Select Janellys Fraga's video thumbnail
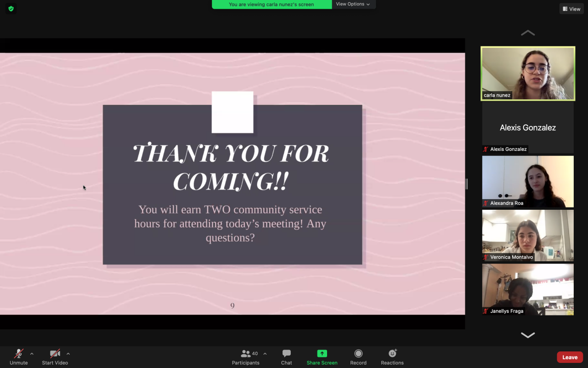Image resolution: width=588 pixels, height=368 pixels. coord(528,289)
